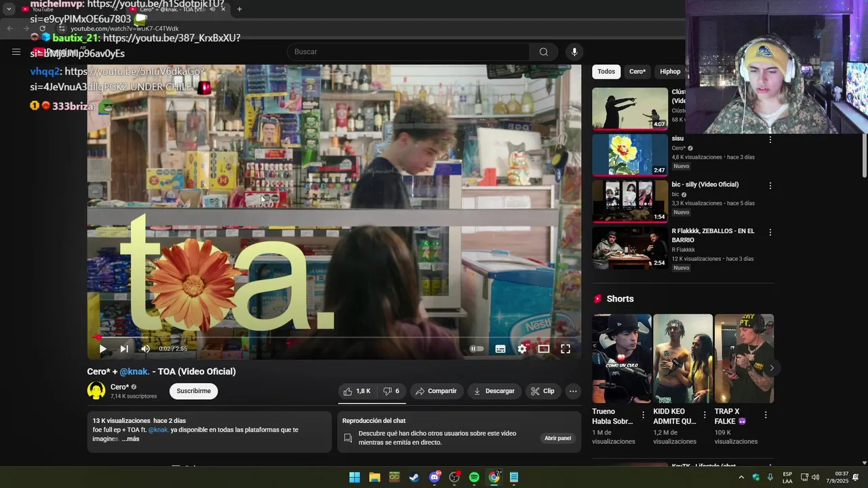
Task: Open options for KIDD KEO short
Action: click(705, 415)
